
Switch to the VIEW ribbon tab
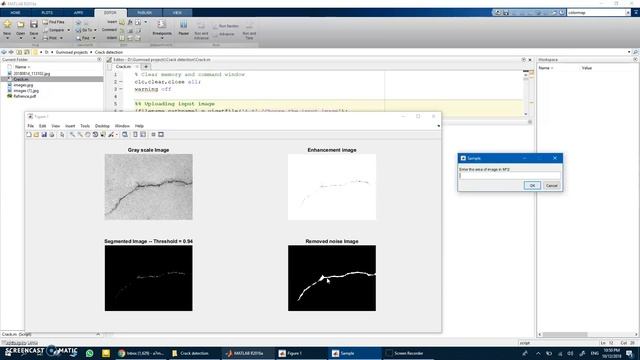(x=177, y=13)
